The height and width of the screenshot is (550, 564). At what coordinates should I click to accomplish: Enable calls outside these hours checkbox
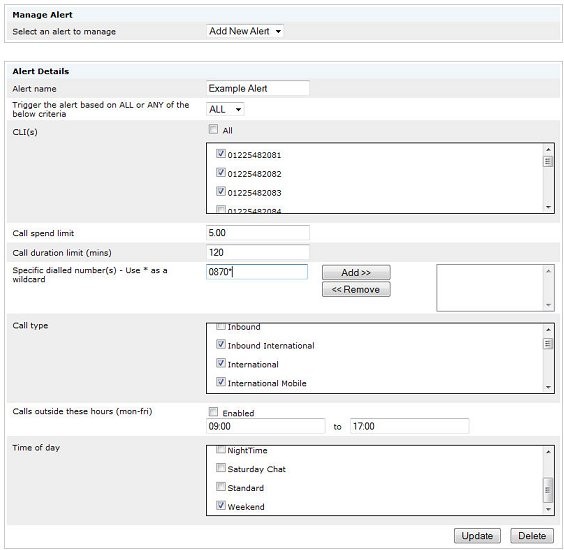[213, 412]
